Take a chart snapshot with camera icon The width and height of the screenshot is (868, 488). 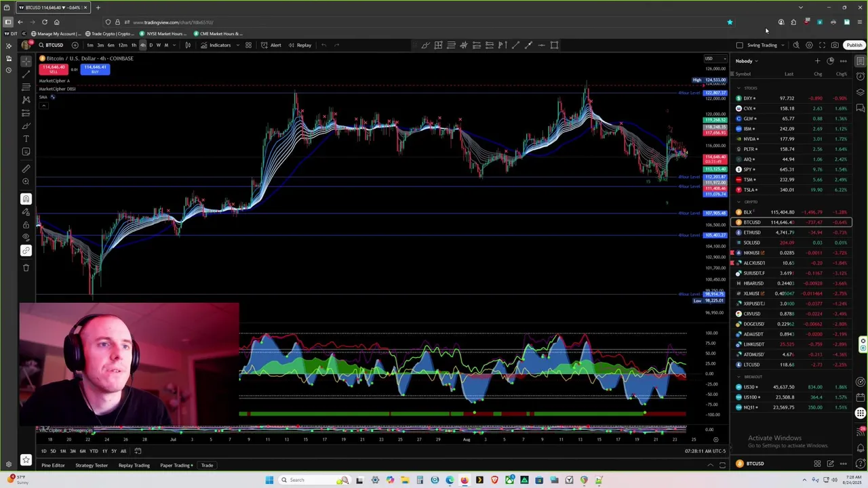pos(835,45)
